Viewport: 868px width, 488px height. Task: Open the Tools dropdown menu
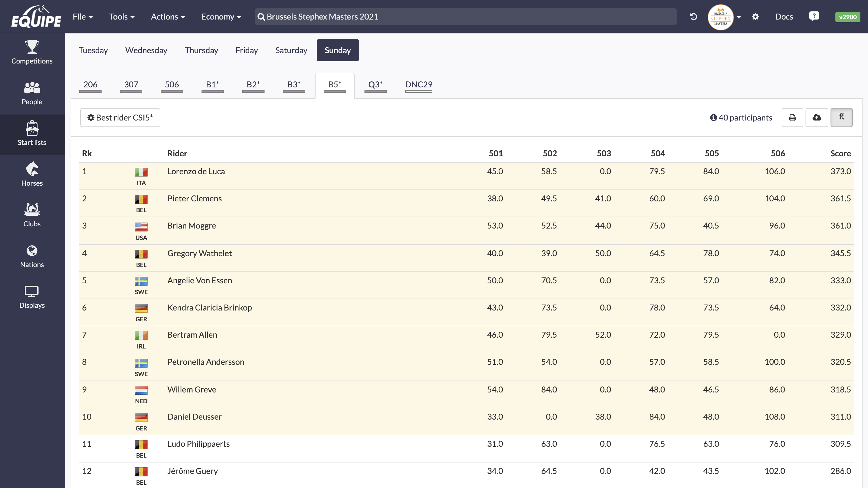click(x=122, y=16)
